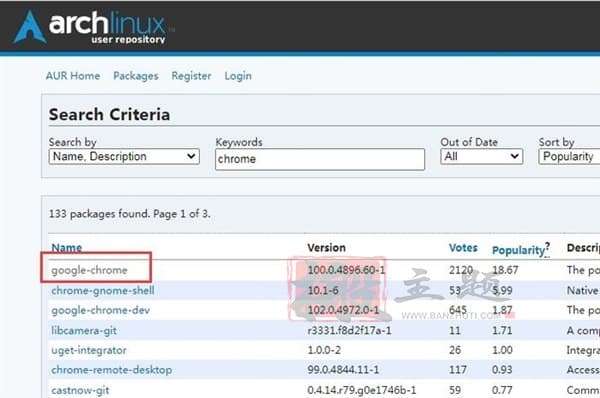Click the popularity value 18.67
Viewport: 600px width, 398px height.
pos(505,270)
